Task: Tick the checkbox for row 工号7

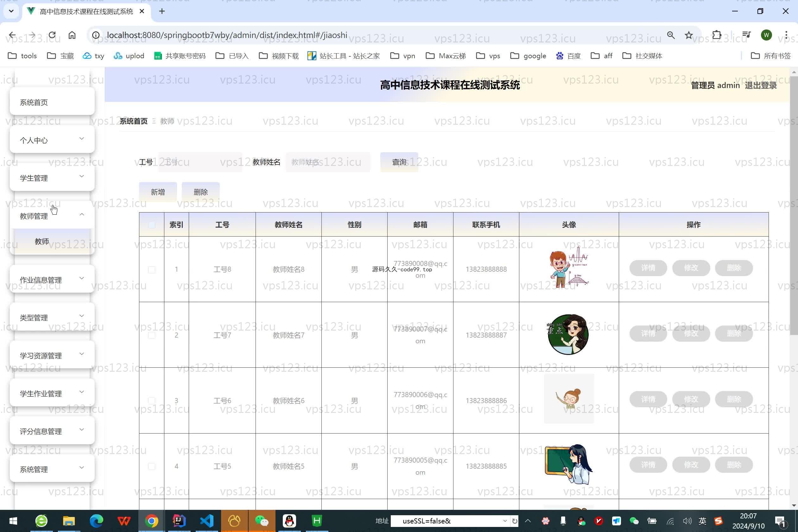Action: (x=152, y=335)
